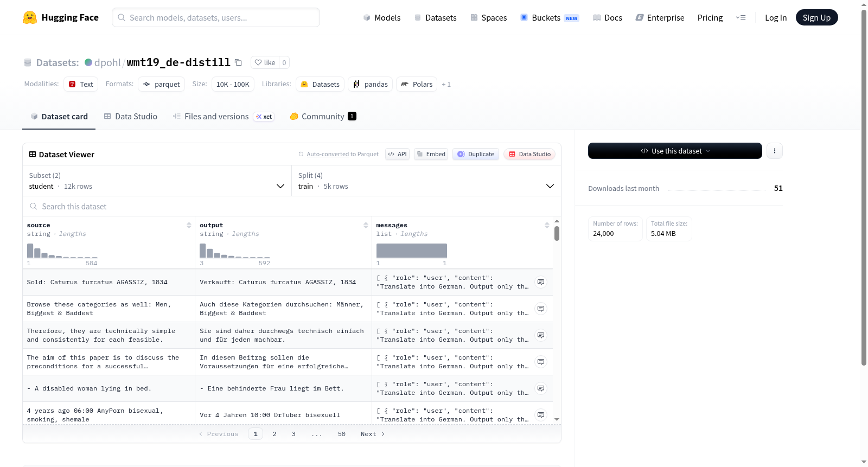Open chat view for the 'Therefore, they are' row

pos(541,335)
